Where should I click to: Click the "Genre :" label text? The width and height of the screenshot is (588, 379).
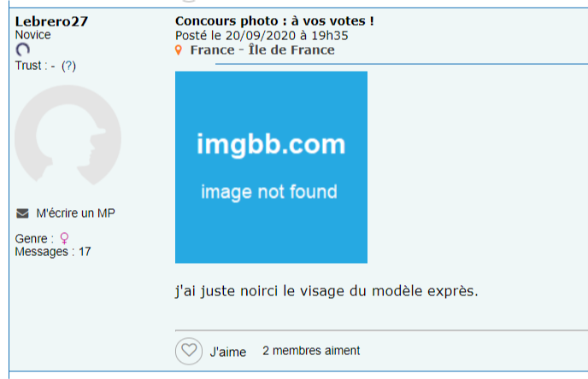(34, 239)
